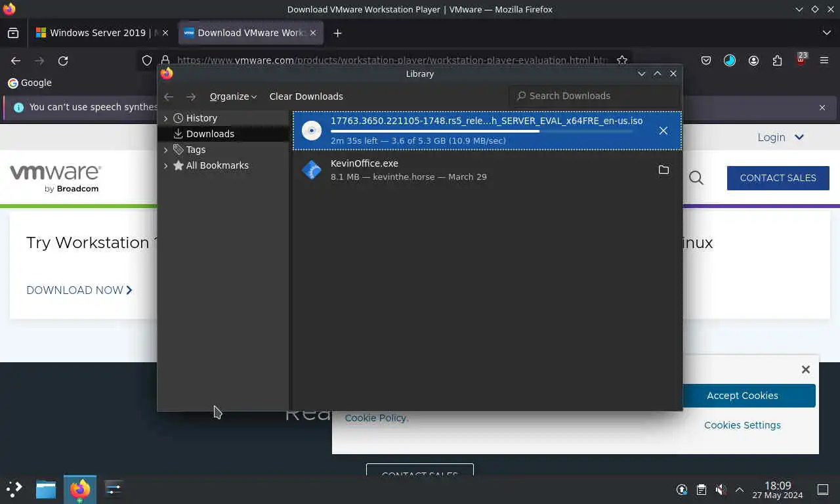Click the VMware by Broadcom logo
840x504 pixels.
[x=55, y=178]
